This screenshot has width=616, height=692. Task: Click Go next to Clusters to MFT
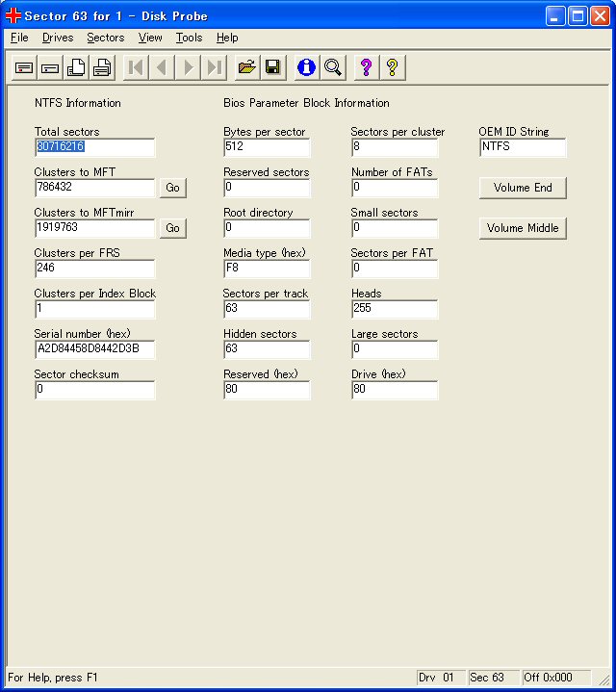click(172, 188)
